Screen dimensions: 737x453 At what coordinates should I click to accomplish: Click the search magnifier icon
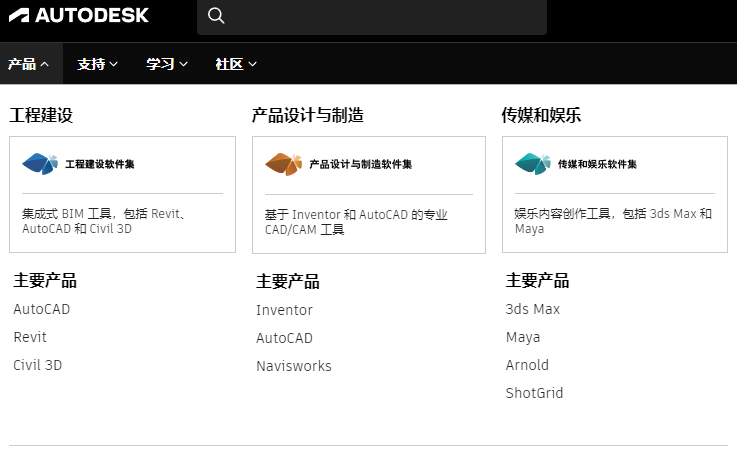pyautogui.click(x=216, y=16)
